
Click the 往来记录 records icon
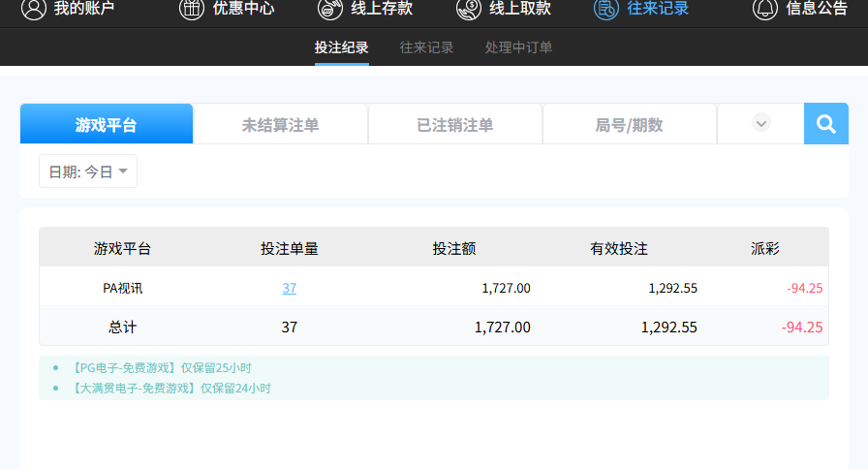606,9
